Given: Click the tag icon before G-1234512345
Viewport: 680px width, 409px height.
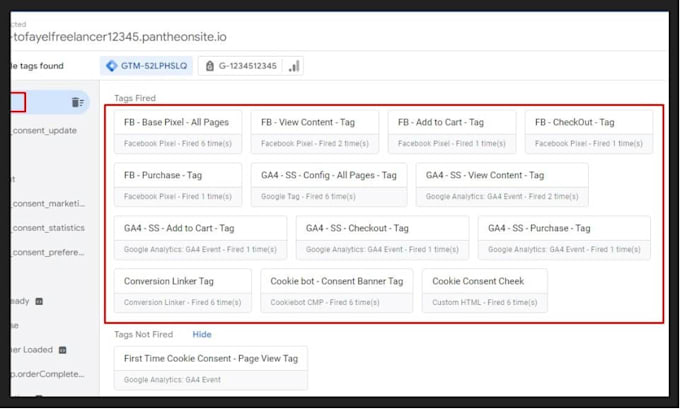Looking at the screenshot, I should coord(209,66).
